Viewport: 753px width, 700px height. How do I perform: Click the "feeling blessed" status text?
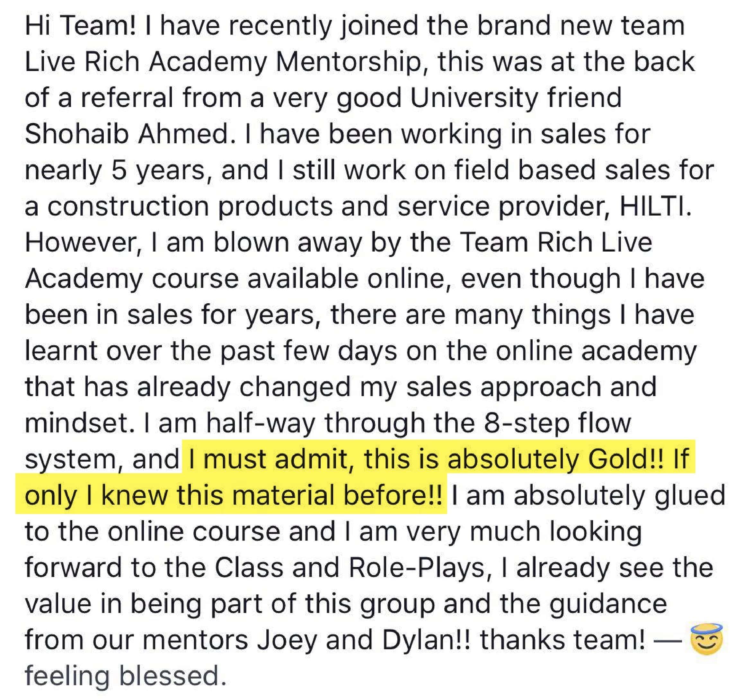point(125,676)
